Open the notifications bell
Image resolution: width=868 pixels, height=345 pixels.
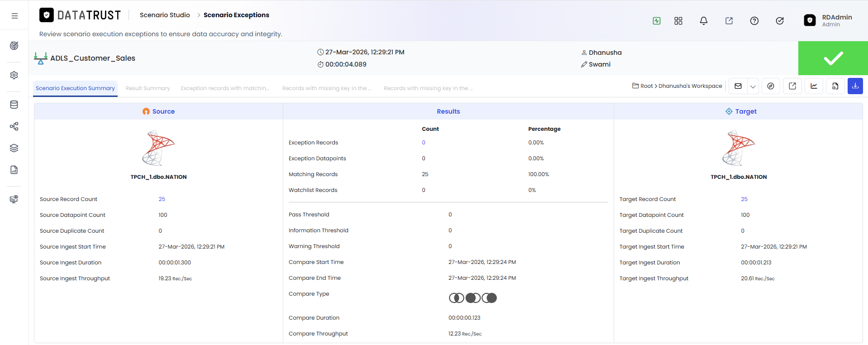[704, 21]
